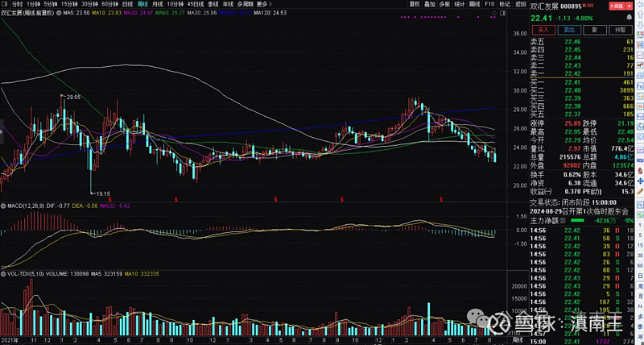Click the 卖五 22.46 order row
The image size is (644, 345).
tap(581, 42)
